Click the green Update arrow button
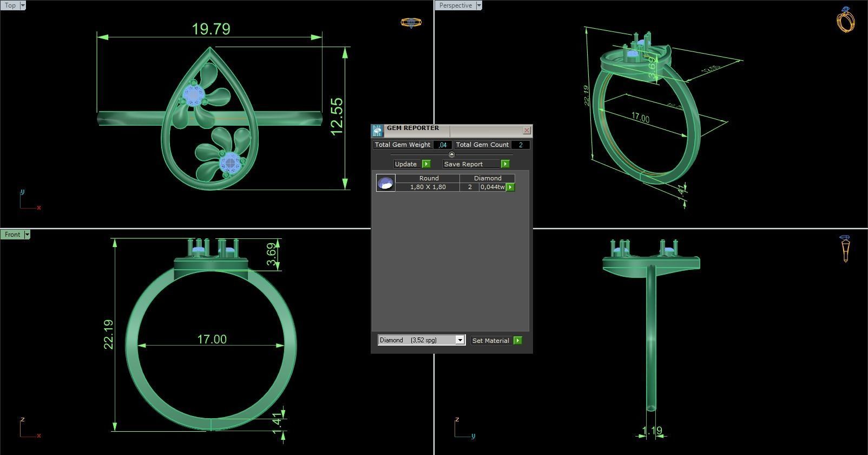The width and height of the screenshot is (868, 455). pos(426,164)
